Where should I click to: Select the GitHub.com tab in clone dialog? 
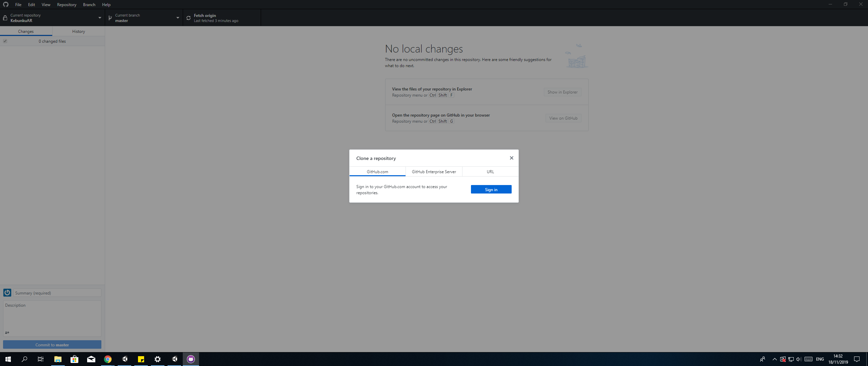click(377, 171)
